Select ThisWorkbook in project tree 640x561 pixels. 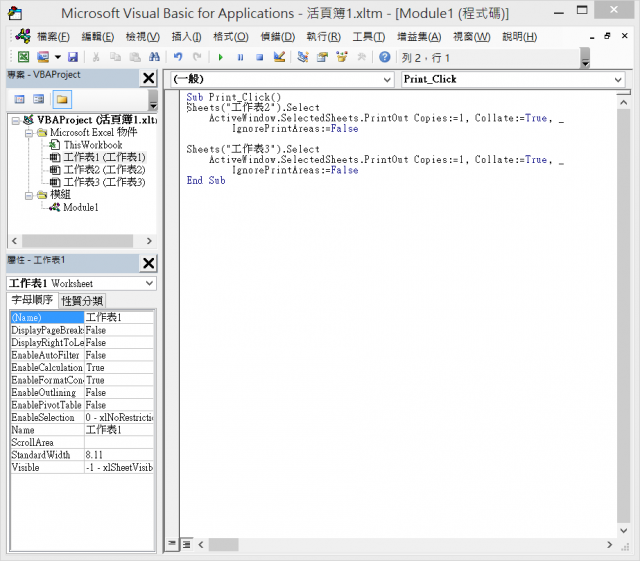93,145
